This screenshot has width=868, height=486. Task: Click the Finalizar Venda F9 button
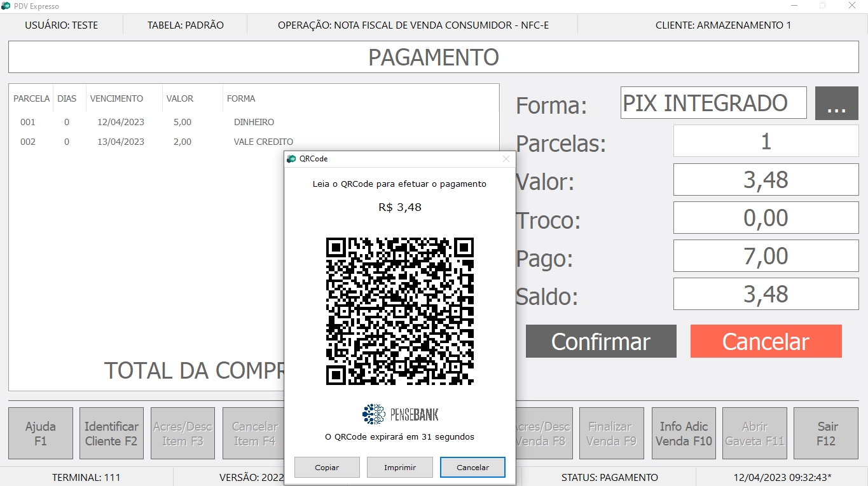click(x=611, y=433)
